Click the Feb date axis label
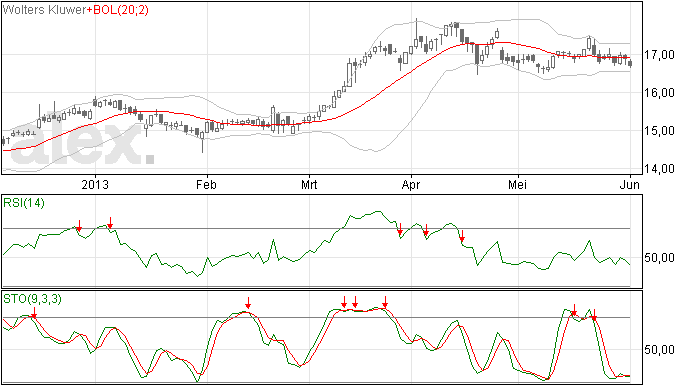The height and width of the screenshot is (387, 690). (206, 184)
